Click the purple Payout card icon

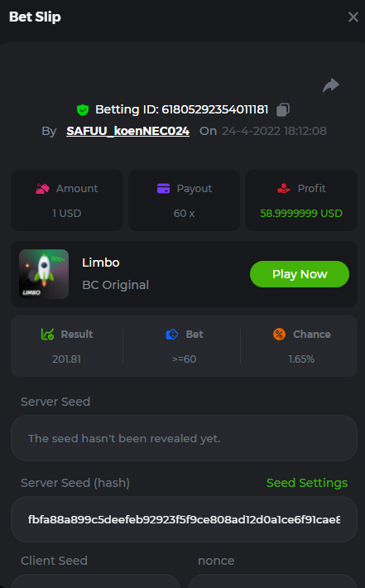point(163,188)
